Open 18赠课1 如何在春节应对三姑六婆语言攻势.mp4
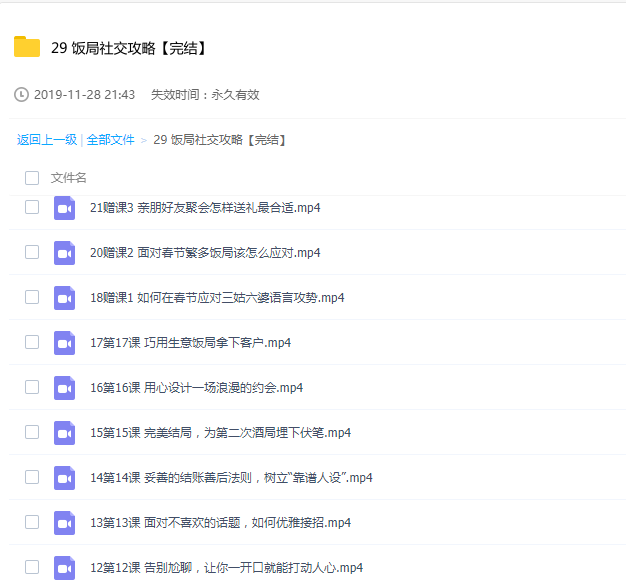Screen dimensions: 626x587 [217, 298]
